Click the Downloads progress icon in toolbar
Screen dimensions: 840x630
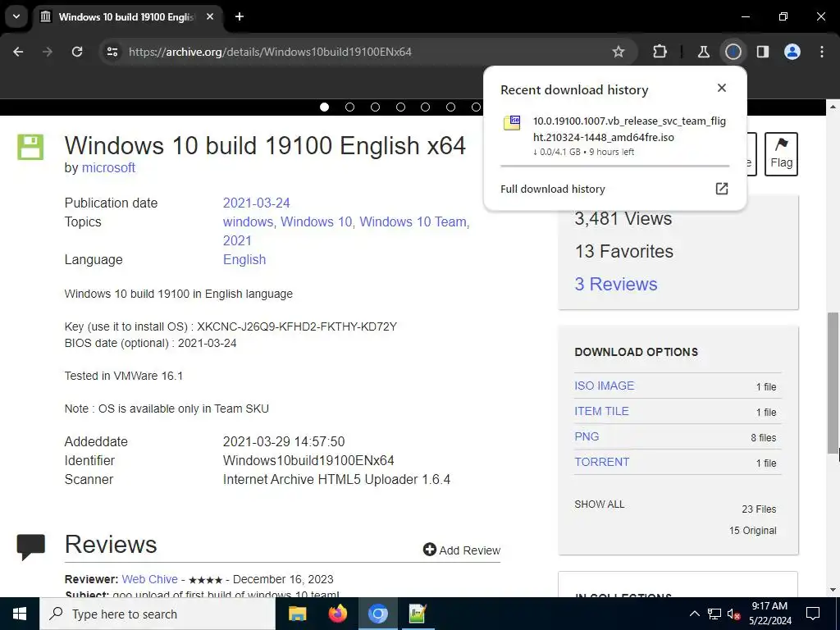coord(733,52)
